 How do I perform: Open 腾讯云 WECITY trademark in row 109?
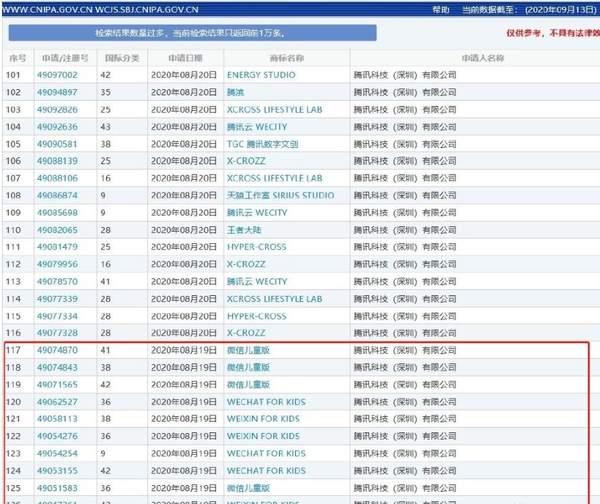click(257, 212)
